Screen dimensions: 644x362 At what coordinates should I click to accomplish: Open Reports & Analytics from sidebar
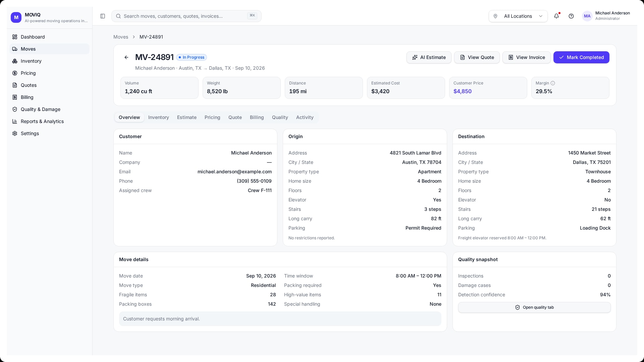[49, 121]
